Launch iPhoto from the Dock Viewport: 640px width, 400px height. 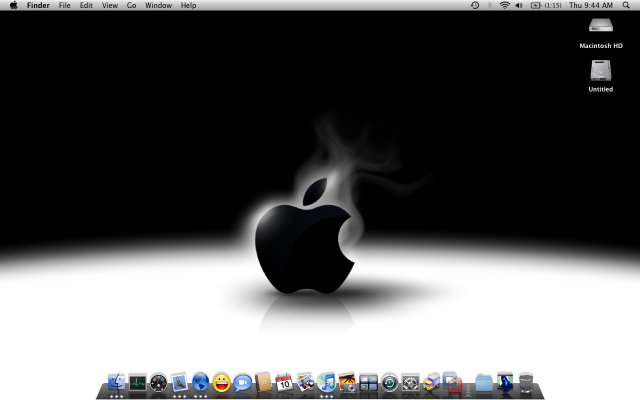click(x=347, y=383)
